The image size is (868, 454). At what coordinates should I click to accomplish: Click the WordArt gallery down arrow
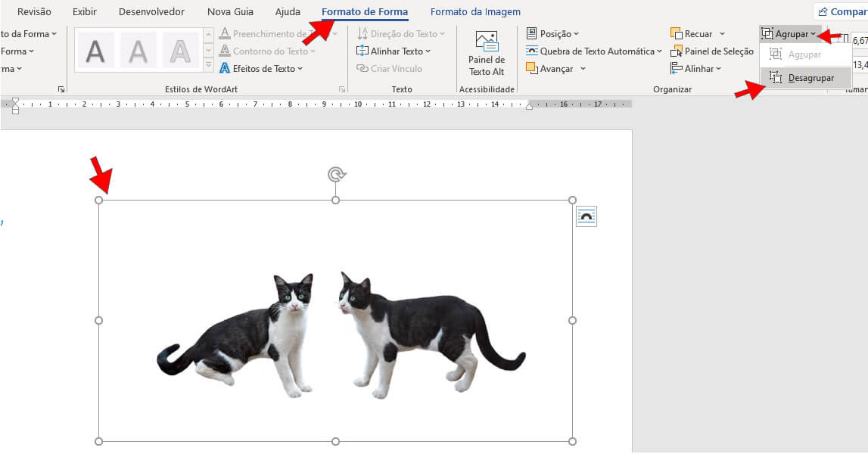pos(209,51)
